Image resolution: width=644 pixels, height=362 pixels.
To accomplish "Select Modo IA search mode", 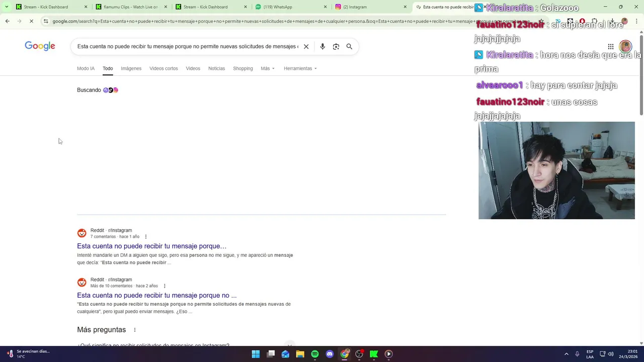I will (x=86, y=68).
